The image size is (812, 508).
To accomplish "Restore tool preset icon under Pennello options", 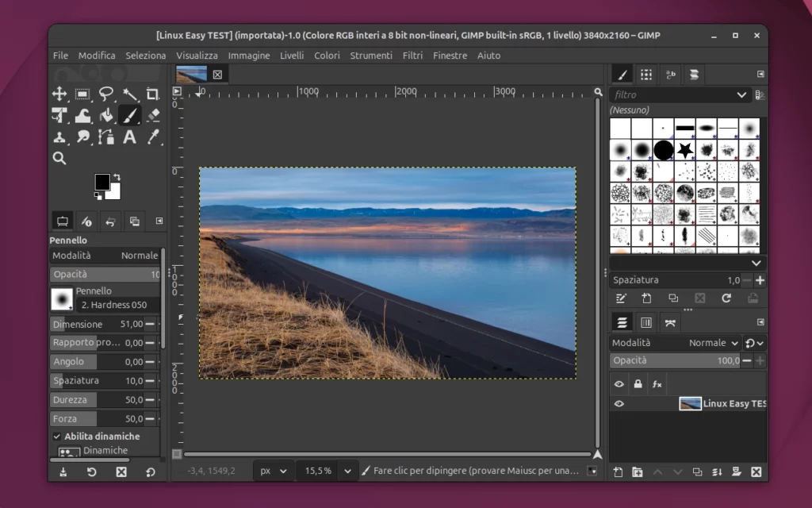I will pyautogui.click(x=92, y=472).
